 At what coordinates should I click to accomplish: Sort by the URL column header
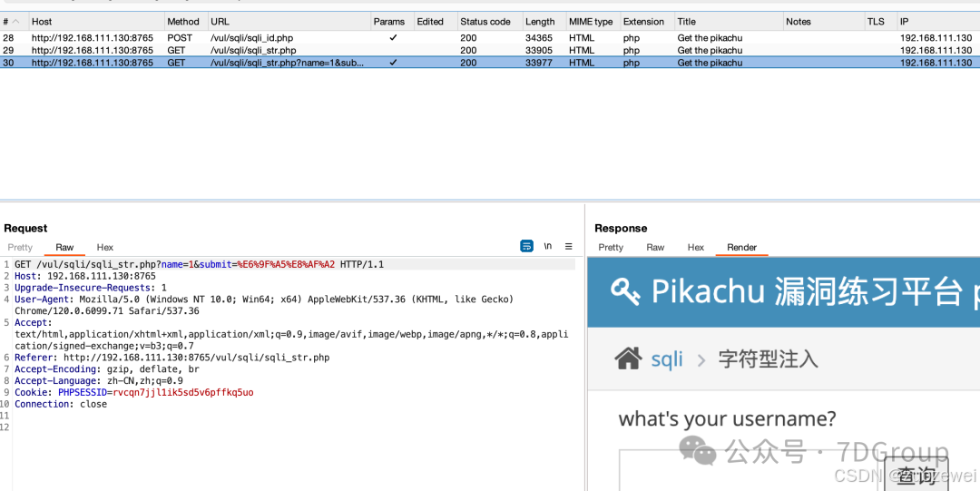[x=289, y=21]
